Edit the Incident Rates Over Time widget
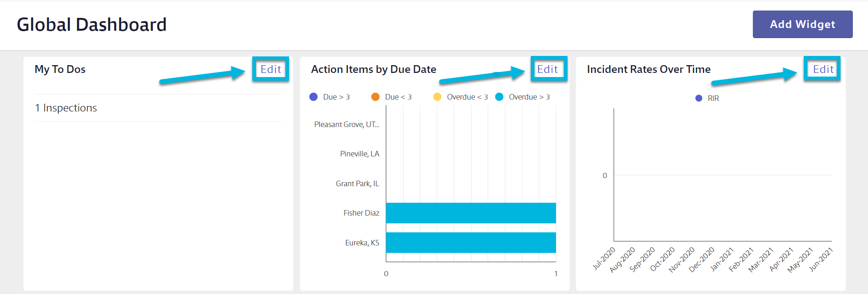The height and width of the screenshot is (294, 868). (823, 69)
